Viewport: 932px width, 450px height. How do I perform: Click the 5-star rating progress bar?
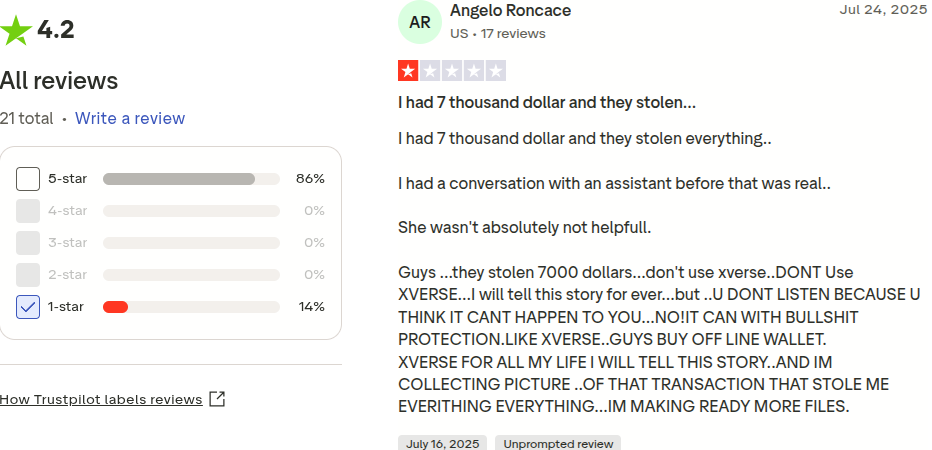[191, 179]
